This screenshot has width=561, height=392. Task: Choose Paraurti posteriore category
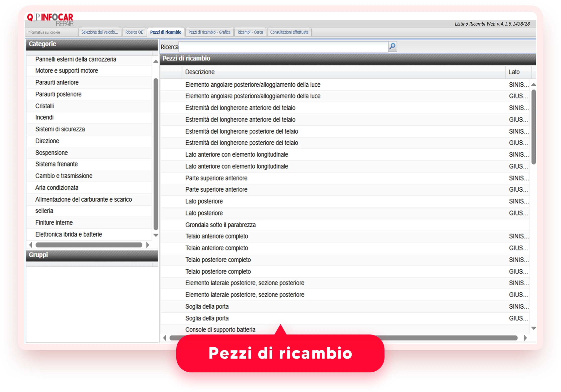pyautogui.click(x=89, y=94)
